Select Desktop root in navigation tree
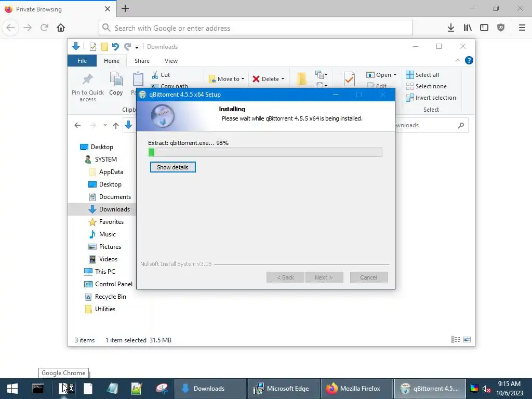 [x=97, y=147]
